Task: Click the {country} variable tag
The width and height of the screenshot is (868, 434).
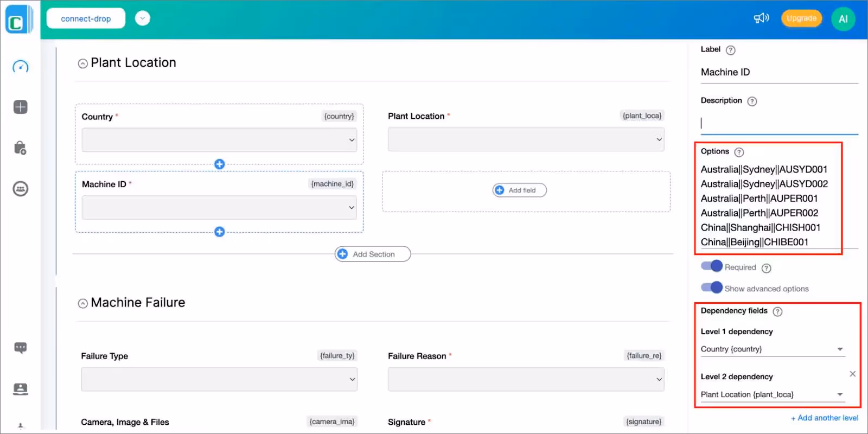Action: pyautogui.click(x=339, y=116)
